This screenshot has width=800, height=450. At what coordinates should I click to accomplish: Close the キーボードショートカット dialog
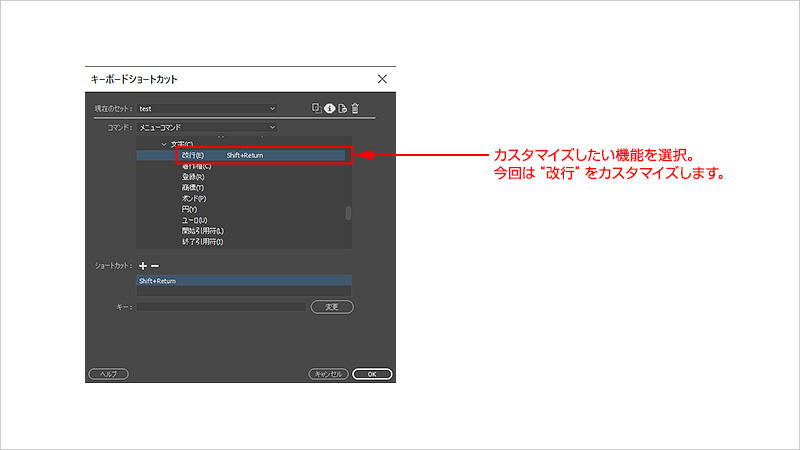(x=382, y=78)
